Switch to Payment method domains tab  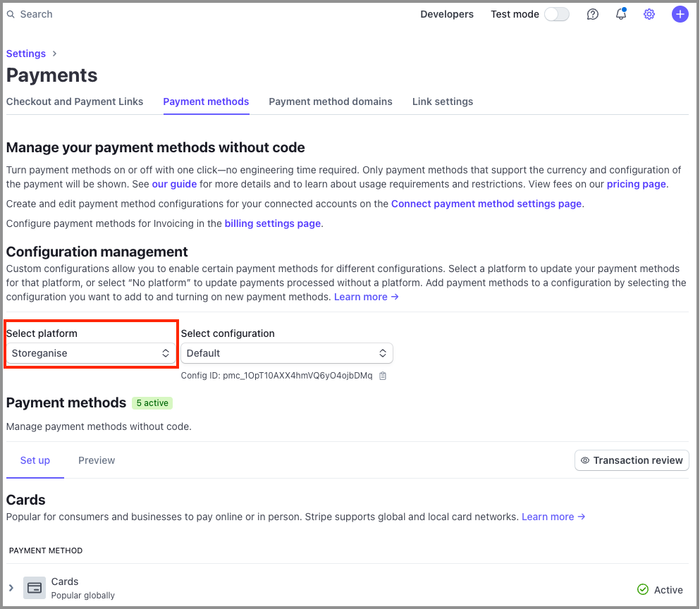tap(331, 101)
